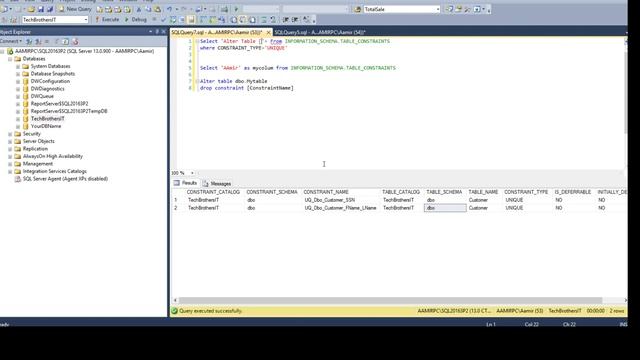Click the Open File folder icon
This screenshot has width=640, height=360.
tap(31, 9)
